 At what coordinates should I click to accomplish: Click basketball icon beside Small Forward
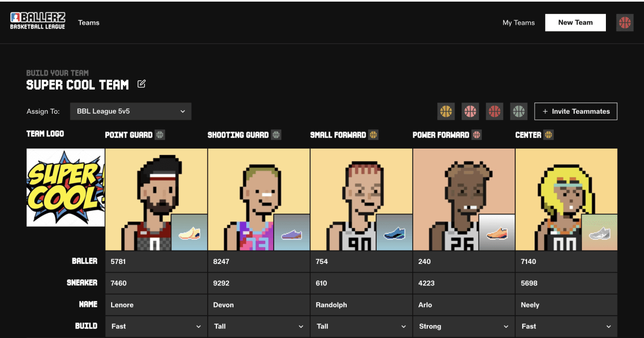(374, 135)
